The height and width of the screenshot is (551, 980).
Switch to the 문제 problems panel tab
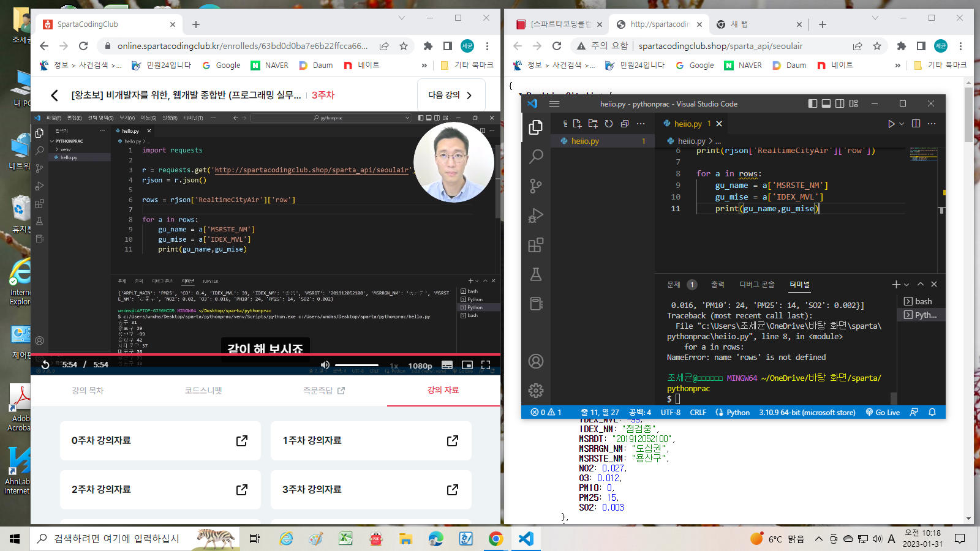pyautogui.click(x=674, y=285)
